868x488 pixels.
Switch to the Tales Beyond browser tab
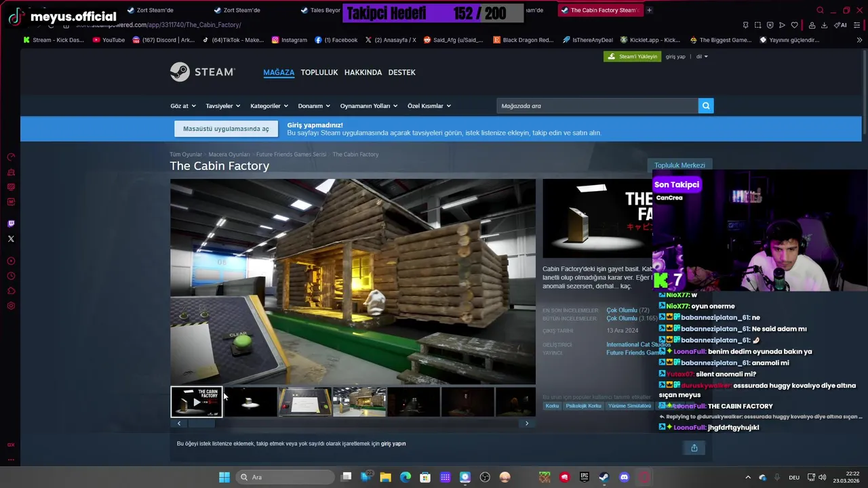pyautogui.click(x=322, y=10)
